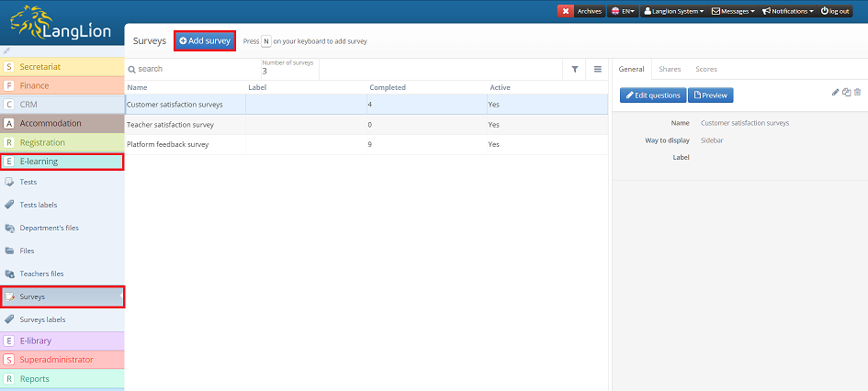Click the red X Archives icon
The image size is (868, 391).
click(566, 11)
